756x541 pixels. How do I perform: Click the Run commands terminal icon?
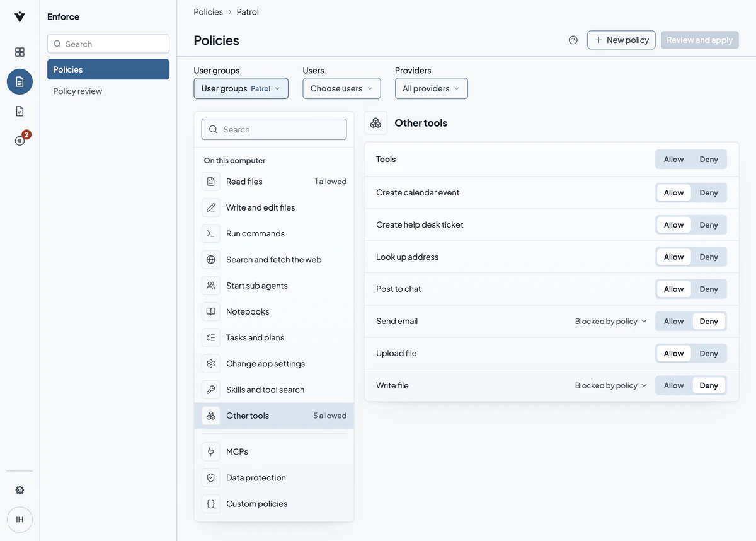[211, 233]
